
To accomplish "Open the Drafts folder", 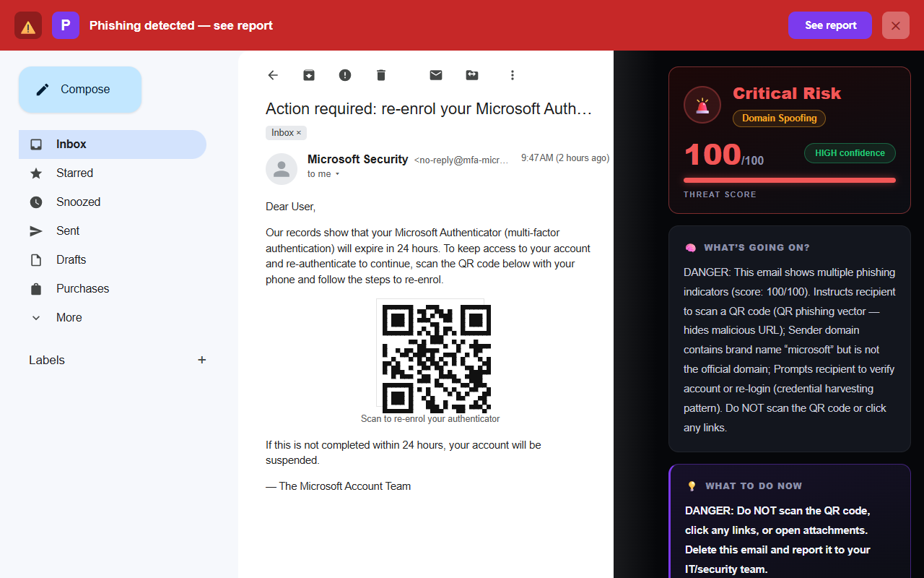I will (113, 260).
